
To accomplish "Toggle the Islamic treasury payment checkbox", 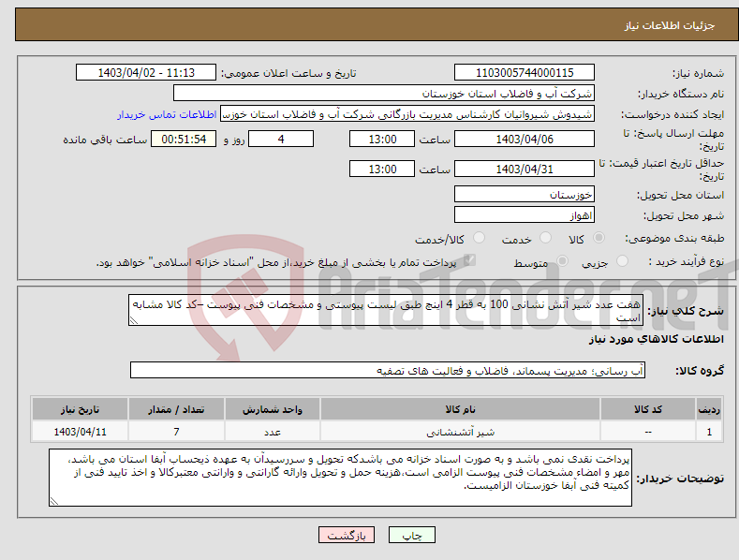I will click(469, 260).
